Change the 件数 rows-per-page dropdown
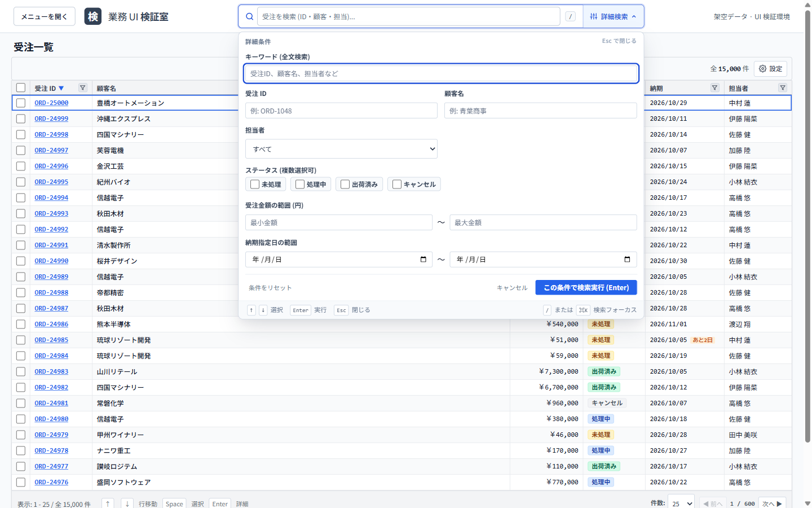Viewport: 812px width, 508px height. pos(681,503)
